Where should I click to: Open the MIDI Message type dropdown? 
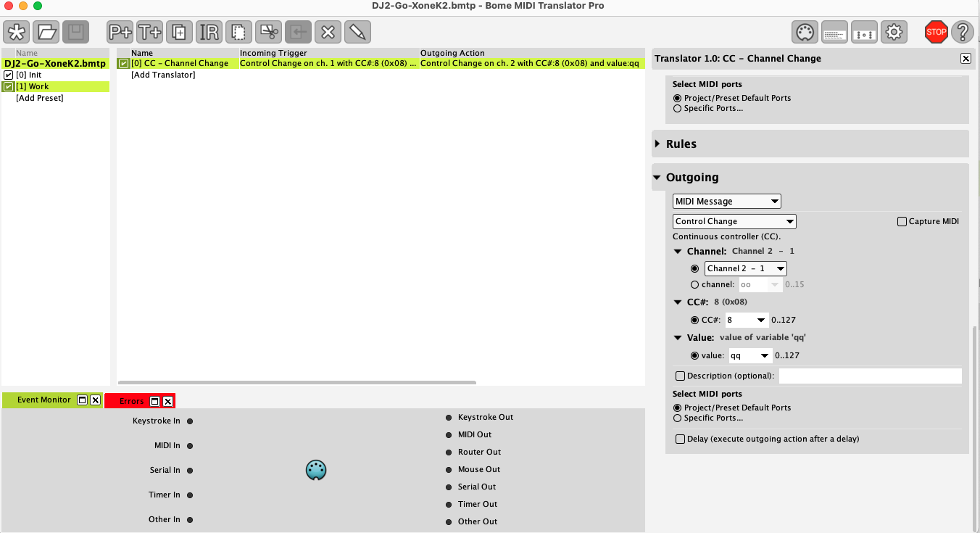click(727, 201)
